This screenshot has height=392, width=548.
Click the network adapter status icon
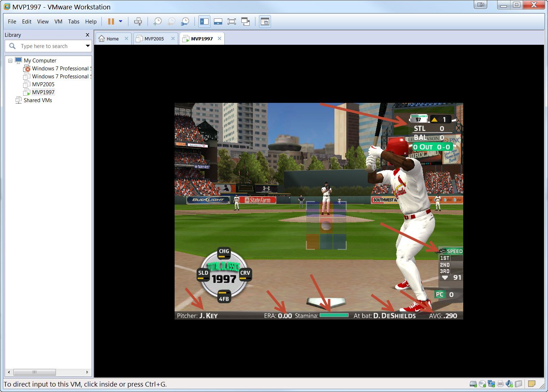tap(491, 384)
